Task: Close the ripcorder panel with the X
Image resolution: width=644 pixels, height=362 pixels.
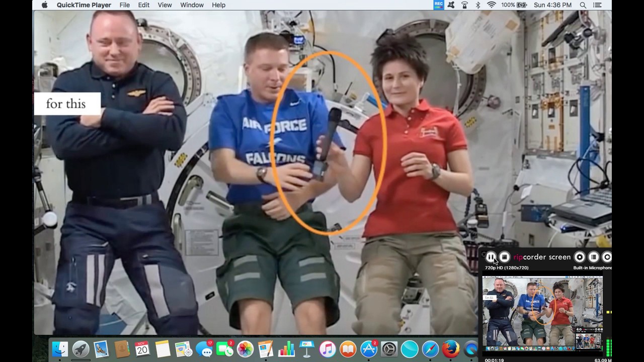Action: 484,255
